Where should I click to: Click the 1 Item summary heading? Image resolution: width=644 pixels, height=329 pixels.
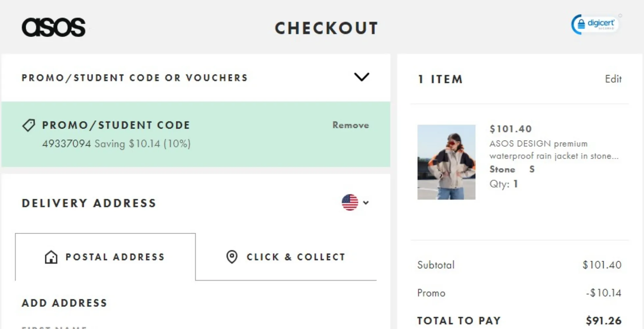click(440, 79)
